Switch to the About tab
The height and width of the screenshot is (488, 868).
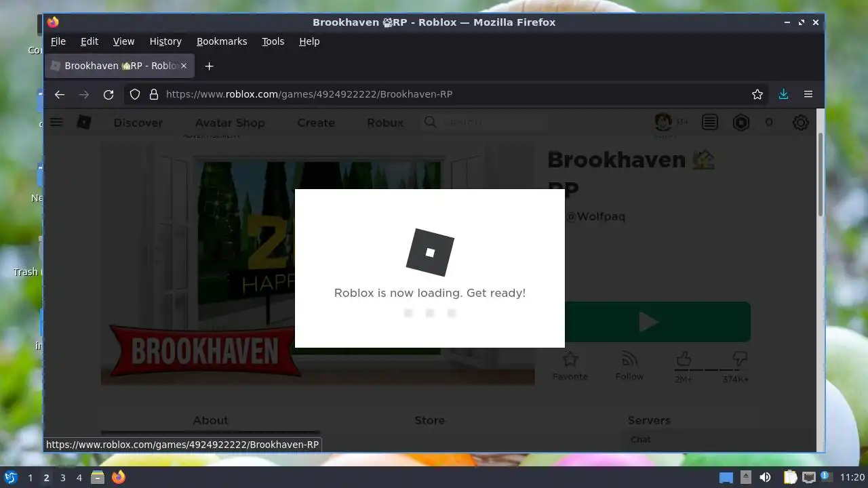click(x=210, y=420)
